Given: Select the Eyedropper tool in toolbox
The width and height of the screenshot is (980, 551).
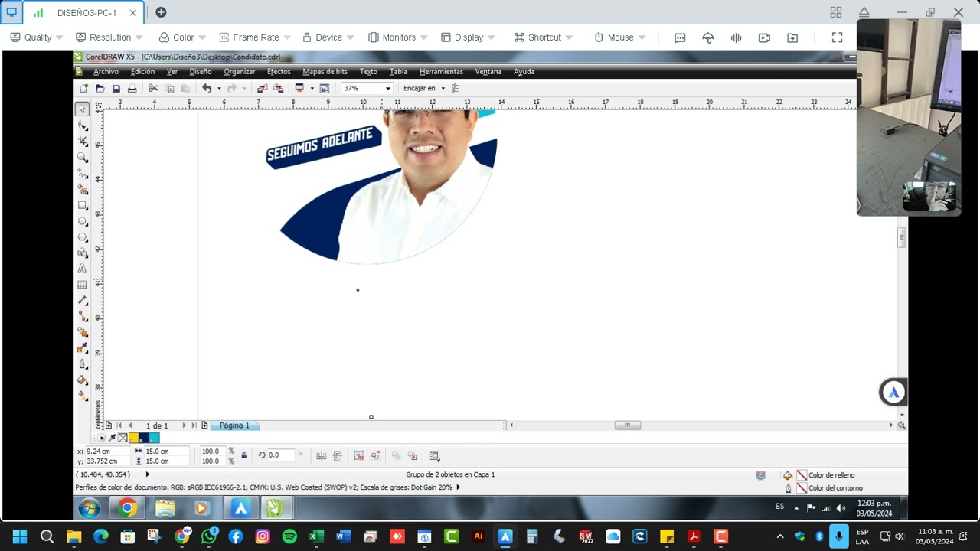Looking at the screenshot, I should tap(82, 348).
